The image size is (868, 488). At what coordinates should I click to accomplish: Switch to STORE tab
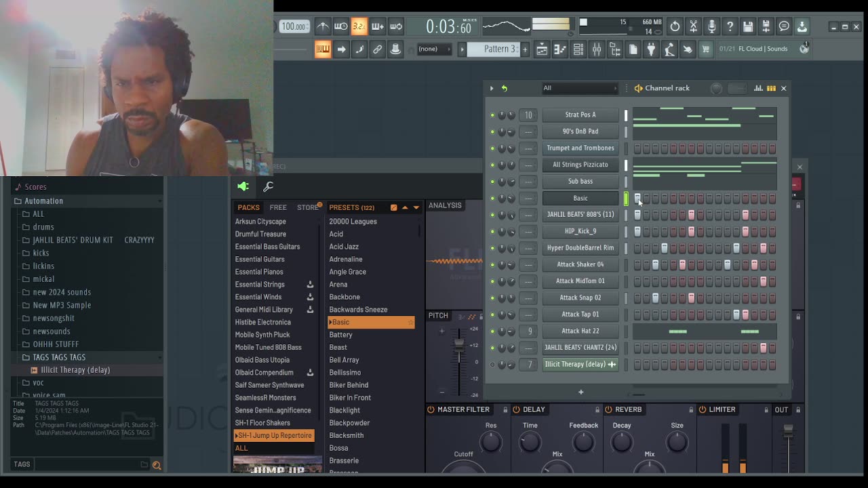coord(307,207)
